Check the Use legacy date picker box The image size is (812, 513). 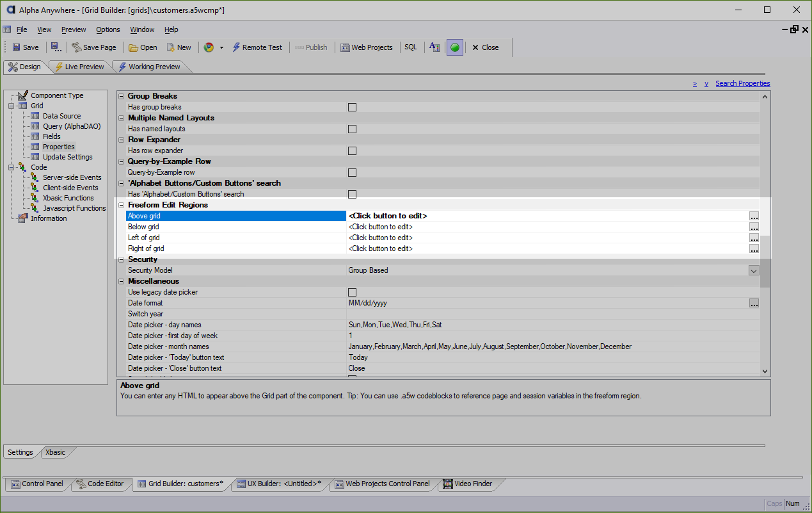coord(352,292)
